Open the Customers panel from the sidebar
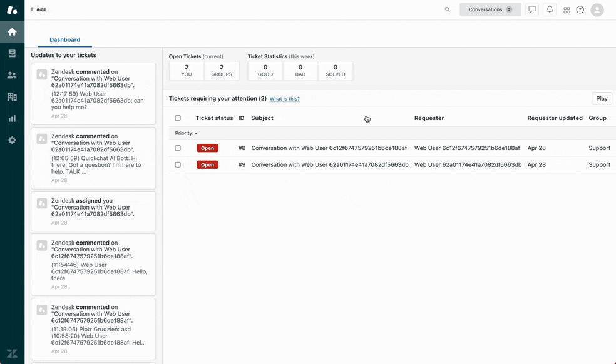Screen dimensions: 616x364 coord(12,75)
